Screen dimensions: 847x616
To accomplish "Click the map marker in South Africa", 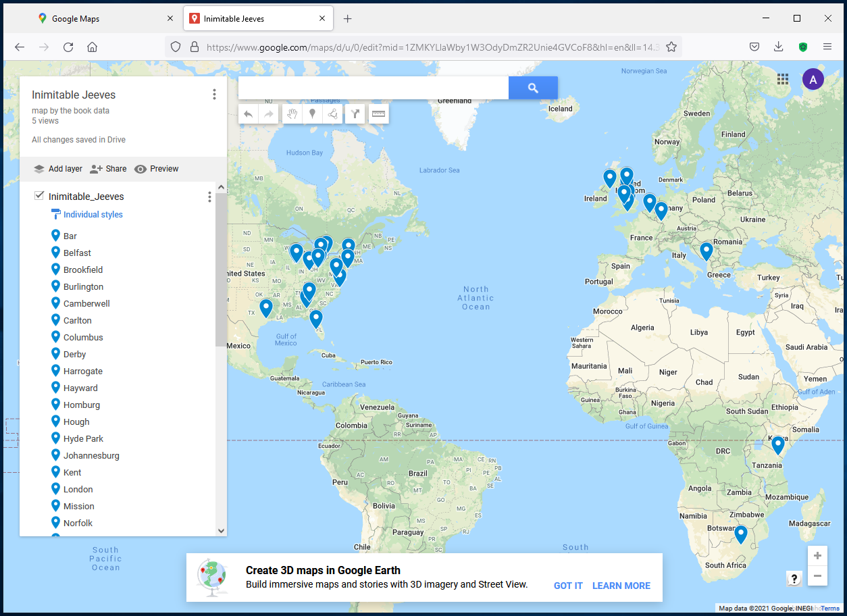I will coord(741,534).
